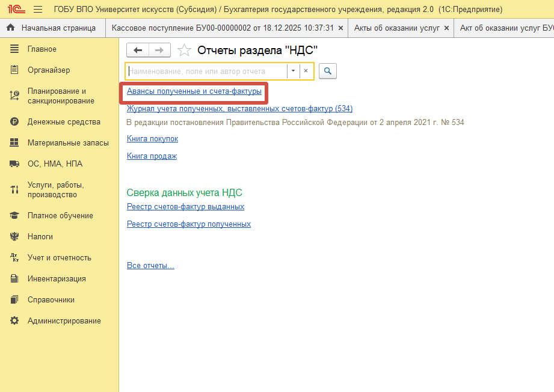Click the Планирование и санкционирование icon

(14, 96)
